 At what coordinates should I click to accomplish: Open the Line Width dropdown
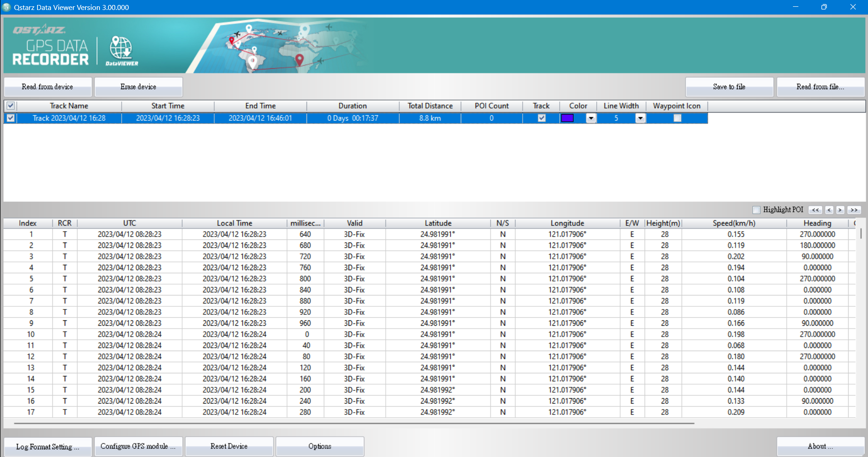tap(640, 118)
